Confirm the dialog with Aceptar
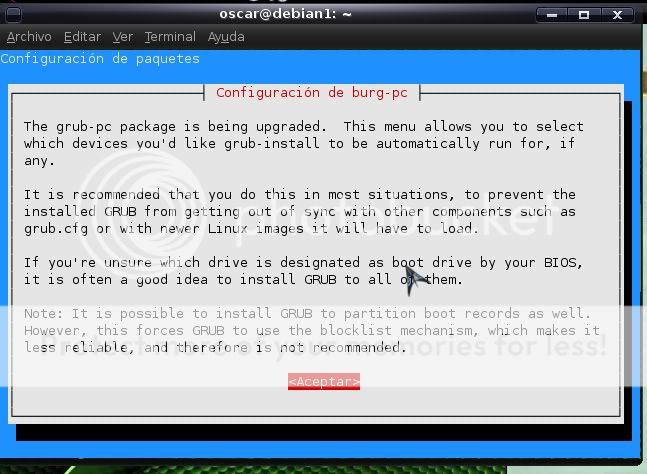 point(324,382)
